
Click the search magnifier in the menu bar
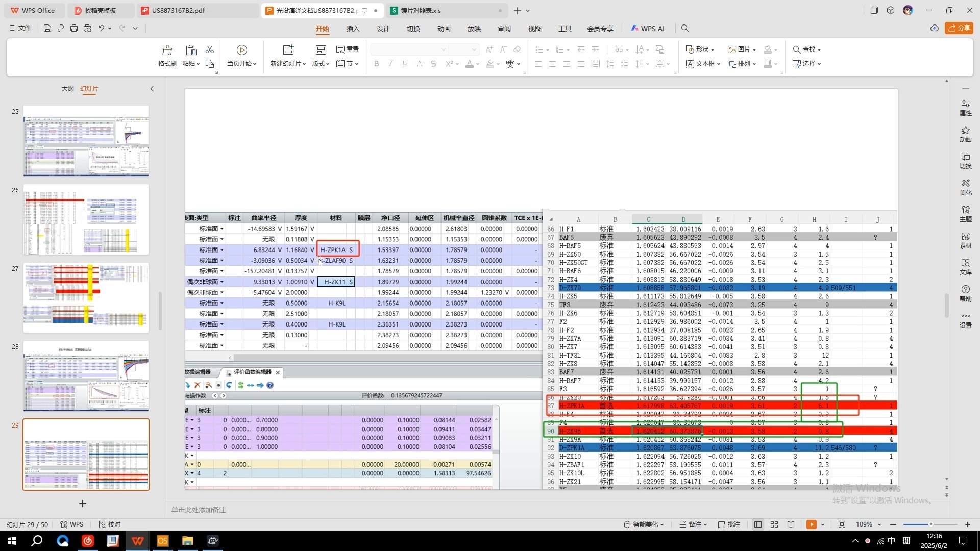[x=685, y=29]
